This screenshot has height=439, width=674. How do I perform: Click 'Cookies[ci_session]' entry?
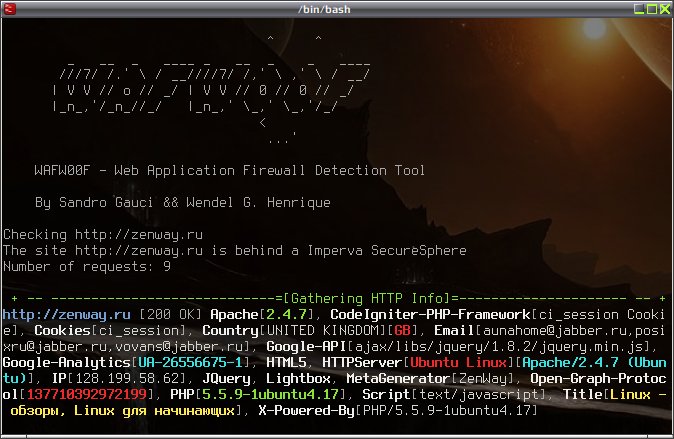pos(110,331)
